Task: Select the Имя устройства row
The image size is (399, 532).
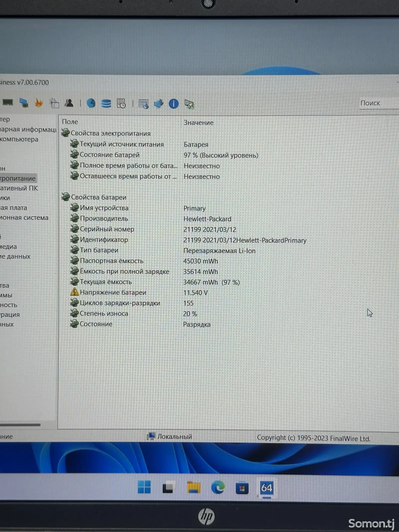Action: tap(104, 208)
